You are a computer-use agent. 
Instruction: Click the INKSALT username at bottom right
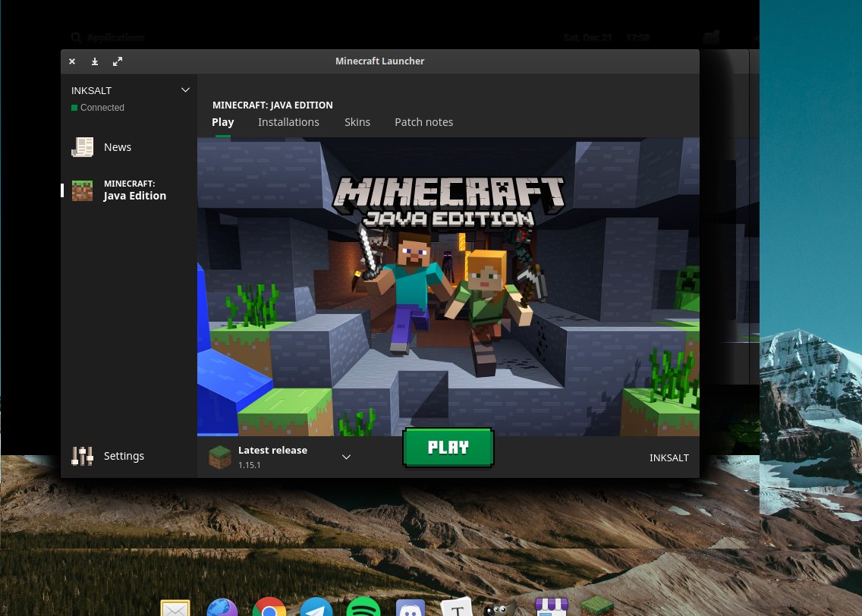click(x=669, y=457)
